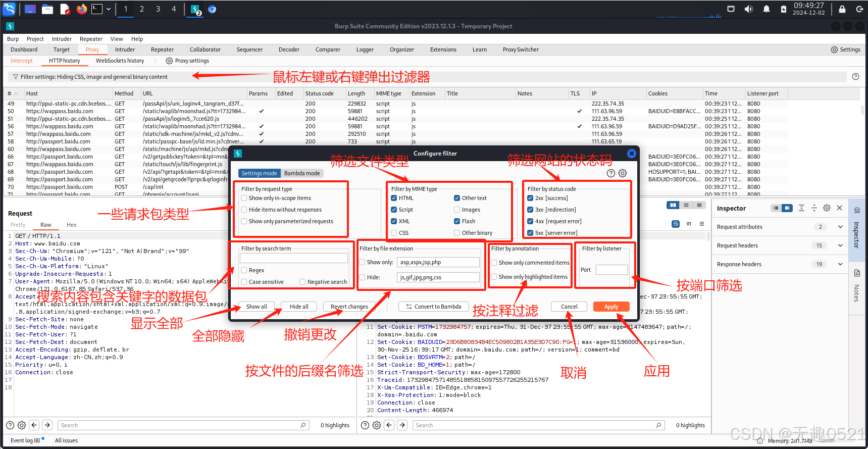
Task: Switch to workspace 3
Action: click(x=158, y=9)
